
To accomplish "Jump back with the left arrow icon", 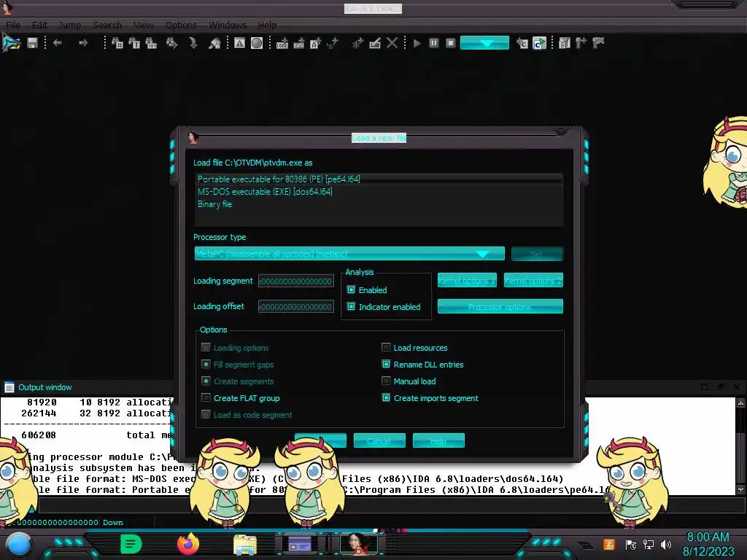I will (x=58, y=43).
